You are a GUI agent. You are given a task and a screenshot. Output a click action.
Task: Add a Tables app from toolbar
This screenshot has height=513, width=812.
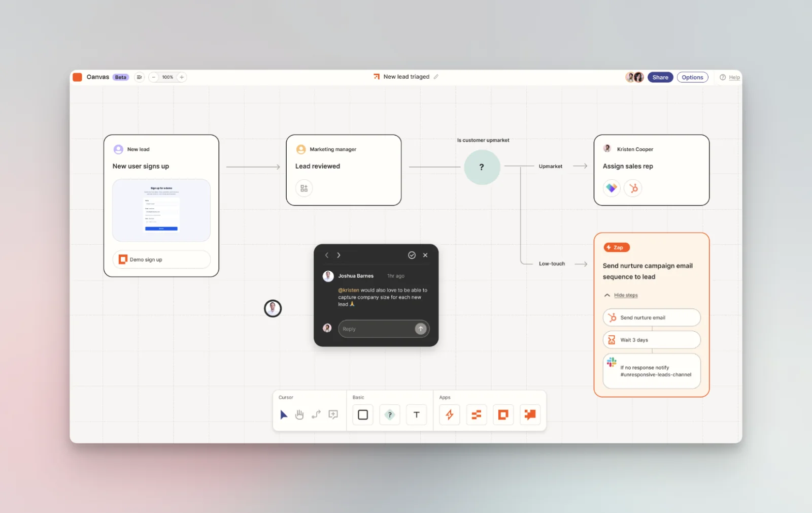click(477, 414)
